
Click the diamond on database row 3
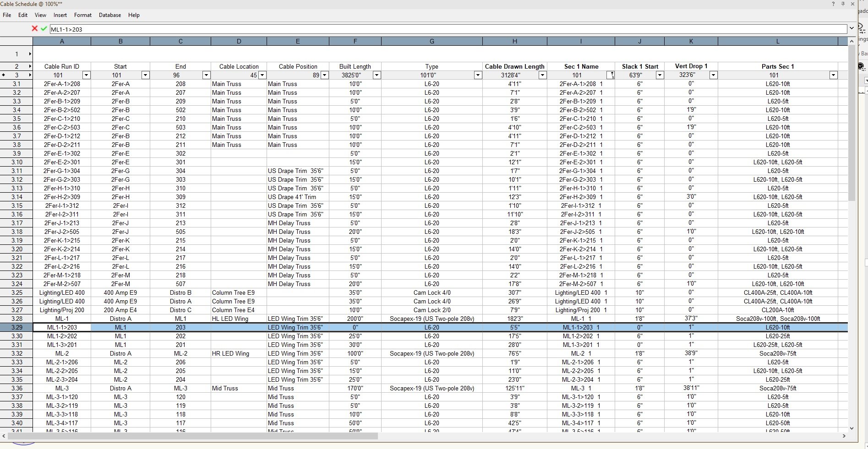(x=4, y=75)
